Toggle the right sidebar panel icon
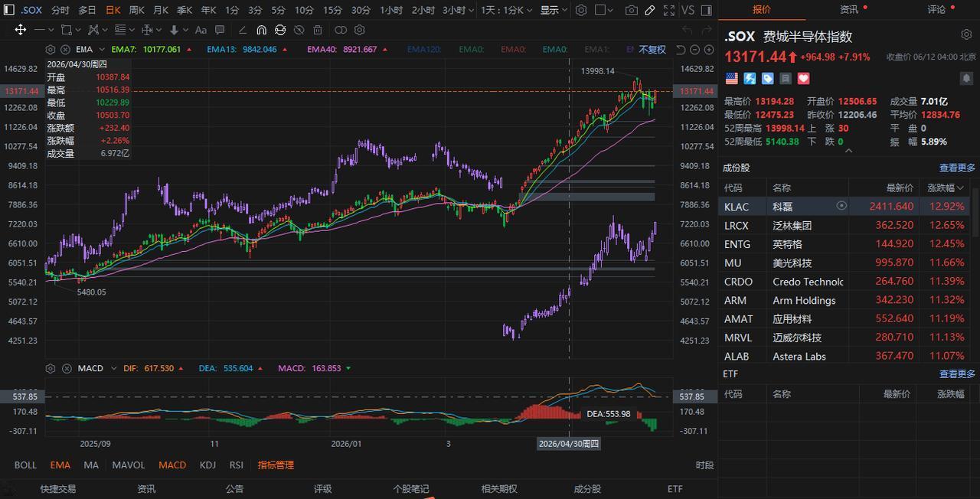The image size is (980, 499). 706,10
